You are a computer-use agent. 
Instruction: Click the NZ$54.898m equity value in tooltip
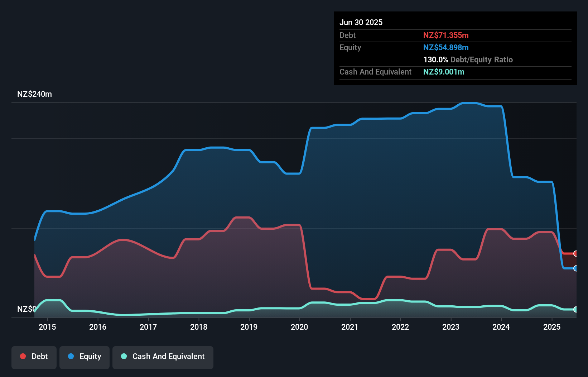point(446,47)
